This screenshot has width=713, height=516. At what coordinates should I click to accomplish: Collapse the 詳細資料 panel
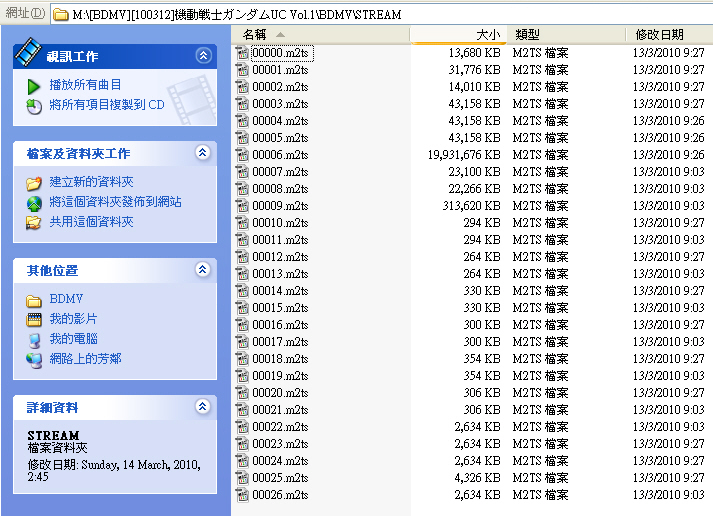click(203, 406)
